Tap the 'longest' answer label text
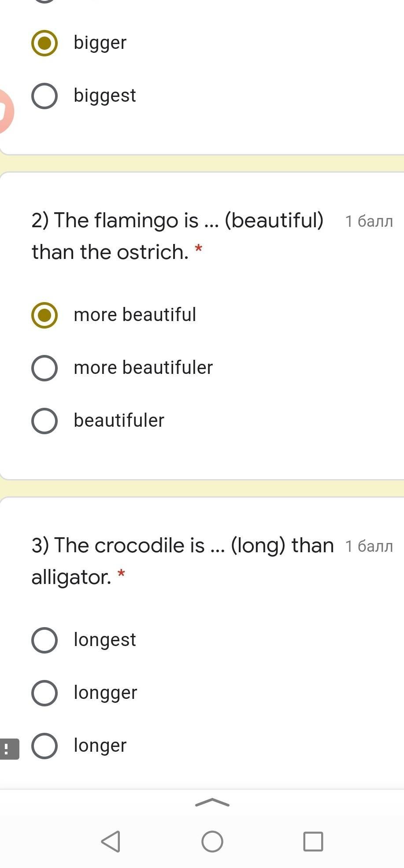404x868 pixels. [x=105, y=640]
